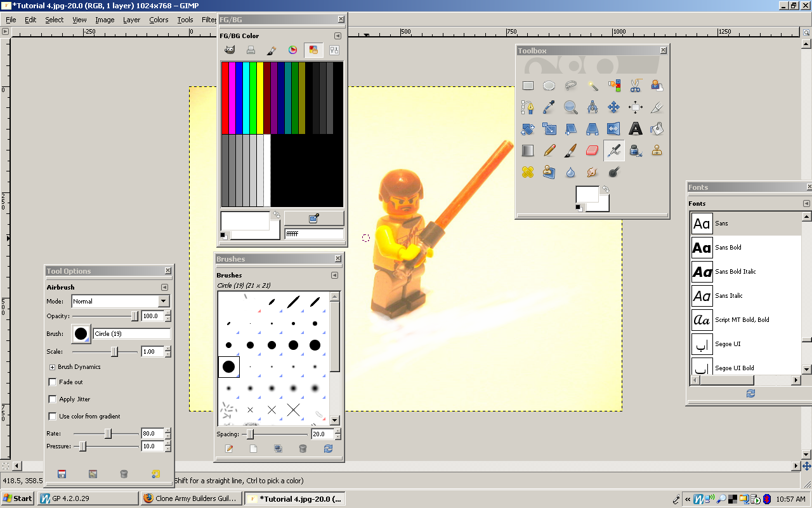Activate the Move tool
The image size is (812, 508).
[614, 107]
